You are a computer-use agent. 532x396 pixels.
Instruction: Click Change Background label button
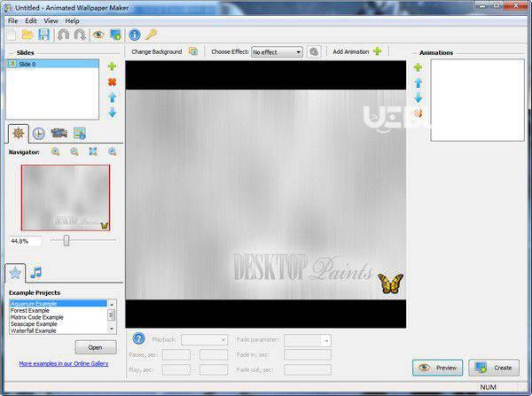click(x=157, y=51)
